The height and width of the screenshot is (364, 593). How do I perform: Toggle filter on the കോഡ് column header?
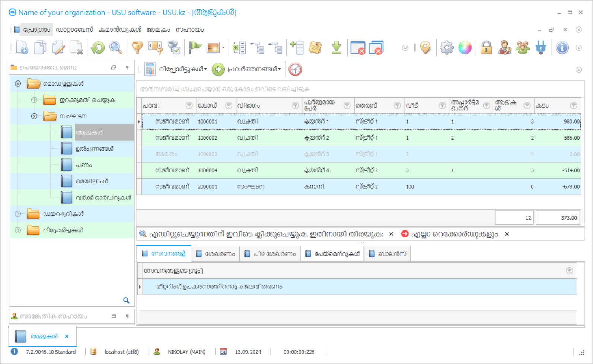click(x=229, y=106)
